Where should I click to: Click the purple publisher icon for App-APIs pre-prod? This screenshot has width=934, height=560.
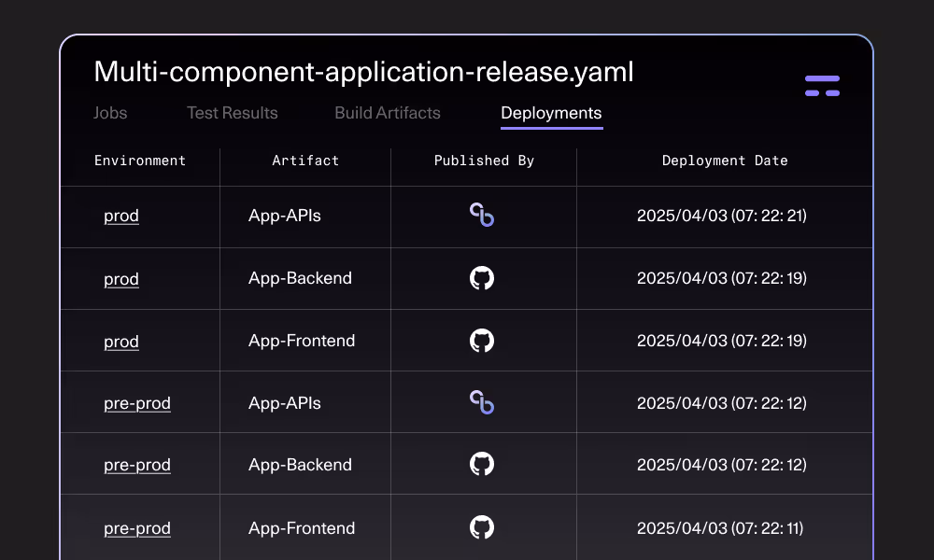tap(483, 402)
